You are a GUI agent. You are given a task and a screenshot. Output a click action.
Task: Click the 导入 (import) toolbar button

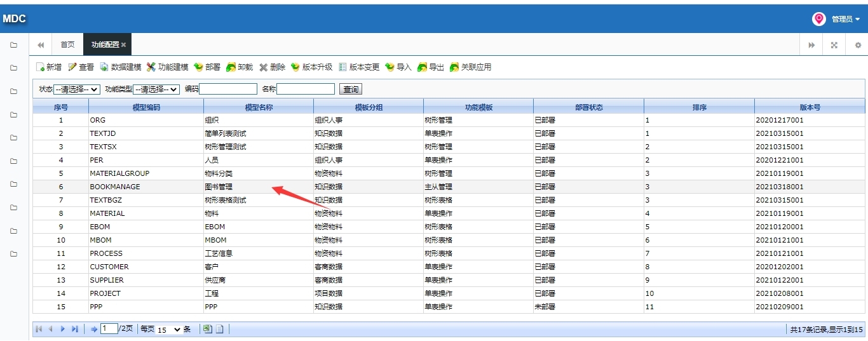point(398,67)
